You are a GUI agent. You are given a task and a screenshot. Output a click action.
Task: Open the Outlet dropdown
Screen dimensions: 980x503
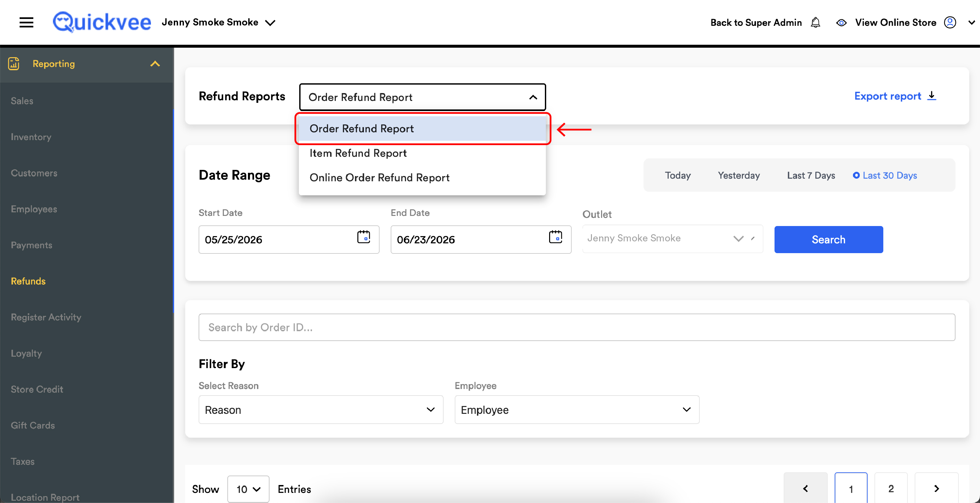coord(672,238)
